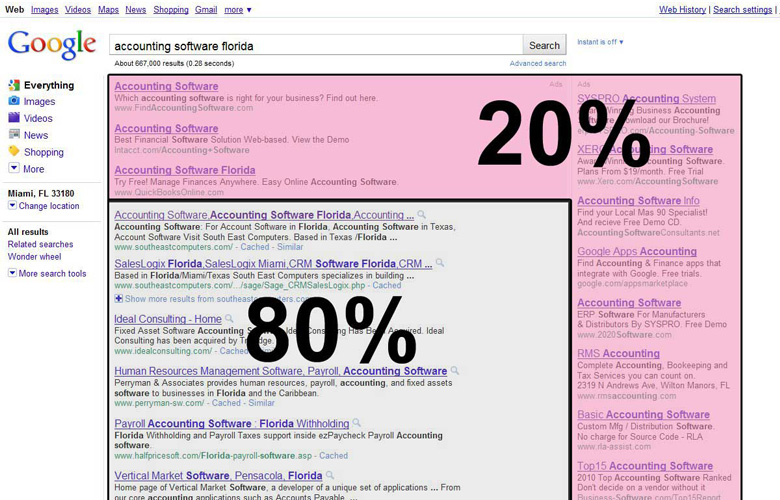Go to Gmail in the top navigation bar
Image resolution: width=780 pixels, height=500 pixels.
click(x=206, y=10)
